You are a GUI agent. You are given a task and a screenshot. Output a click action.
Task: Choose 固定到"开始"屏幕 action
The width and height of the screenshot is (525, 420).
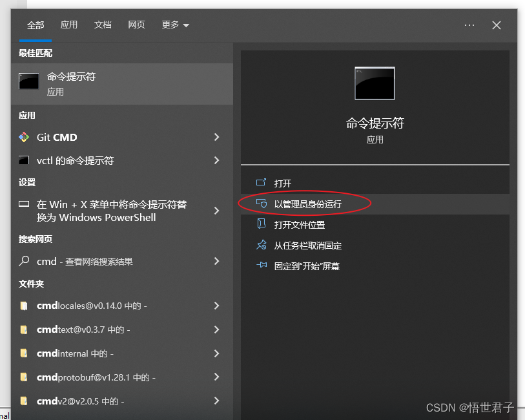[375, 266]
